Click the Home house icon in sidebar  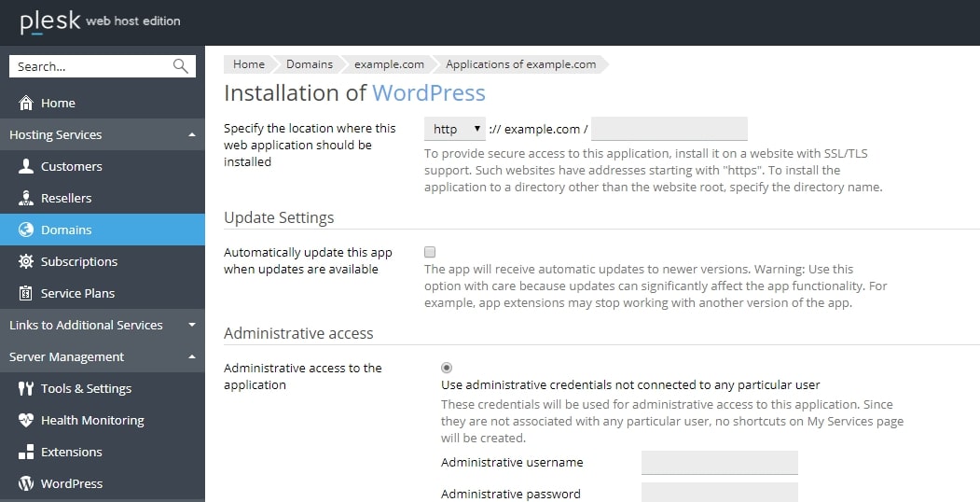(x=25, y=104)
